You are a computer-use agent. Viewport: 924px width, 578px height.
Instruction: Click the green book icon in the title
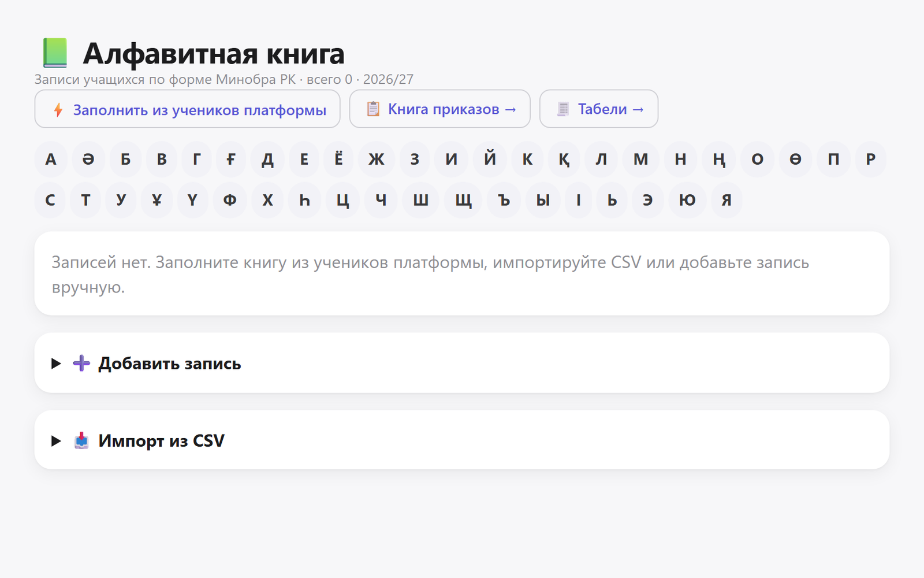(55, 53)
